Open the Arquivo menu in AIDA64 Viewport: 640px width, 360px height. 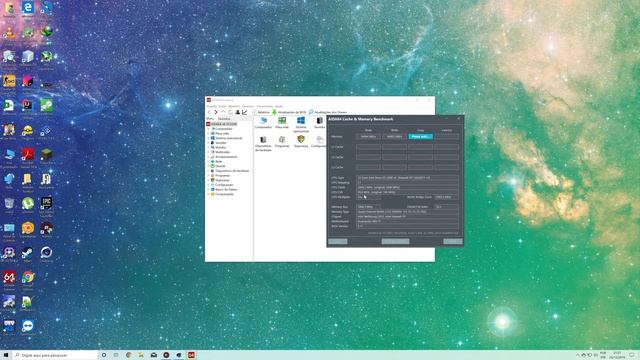pos(211,106)
